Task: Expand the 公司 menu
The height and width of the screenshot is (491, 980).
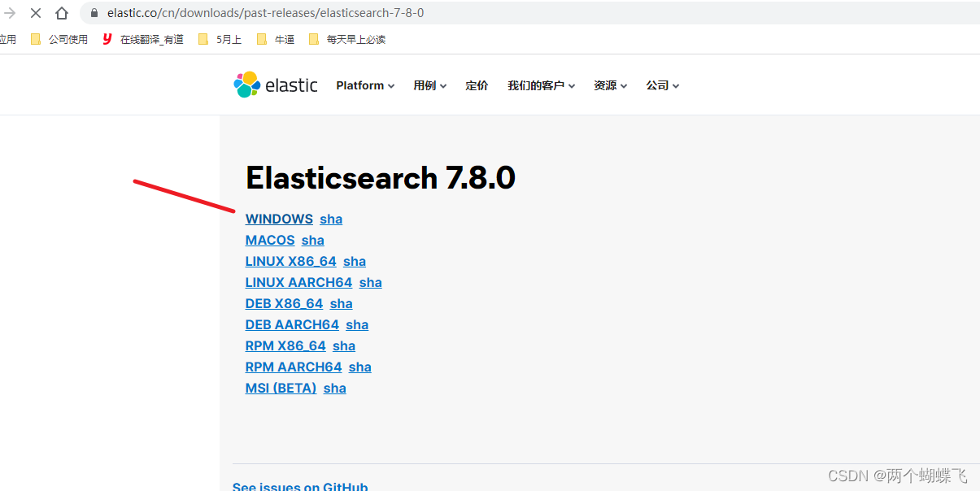Action: point(663,85)
